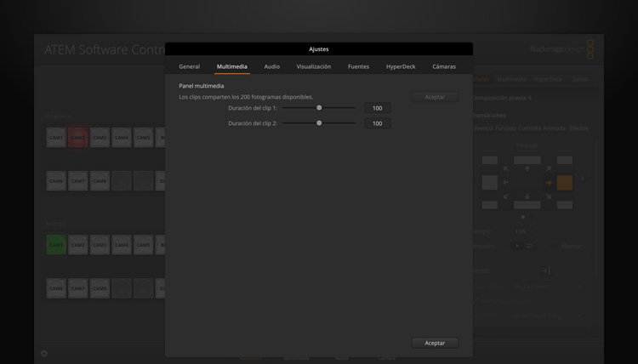638x364 pixels.
Task: Select CAM4 in the Programa row
Action: coord(122,138)
